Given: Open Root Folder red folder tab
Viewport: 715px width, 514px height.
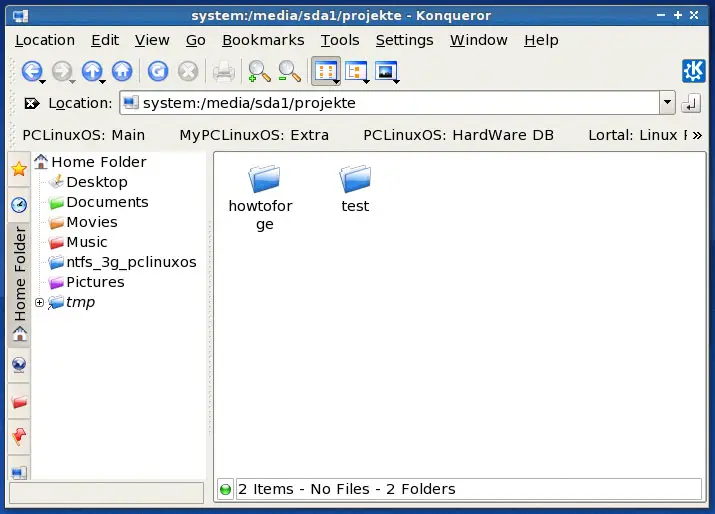Looking at the screenshot, I should pos(19,401).
